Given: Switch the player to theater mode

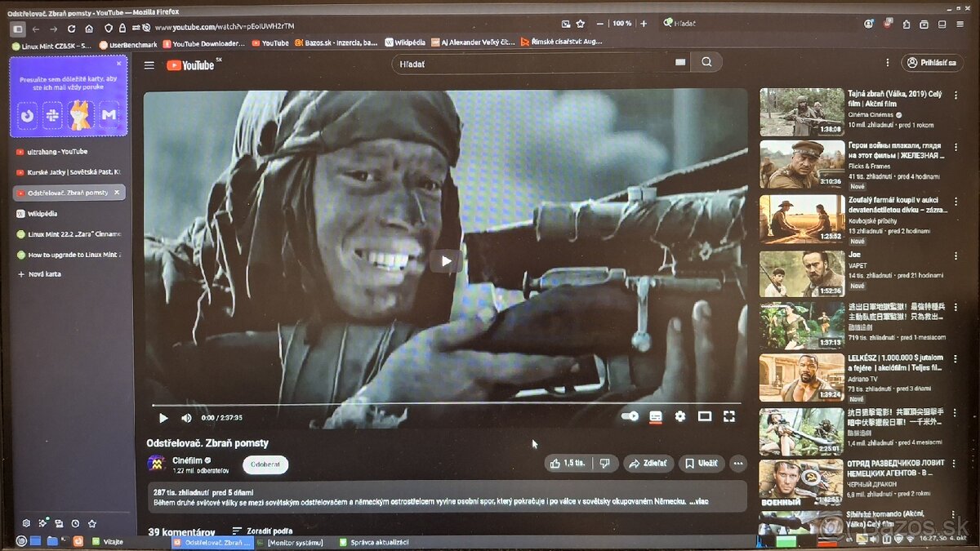Looking at the screenshot, I should pyautogui.click(x=704, y=416).
